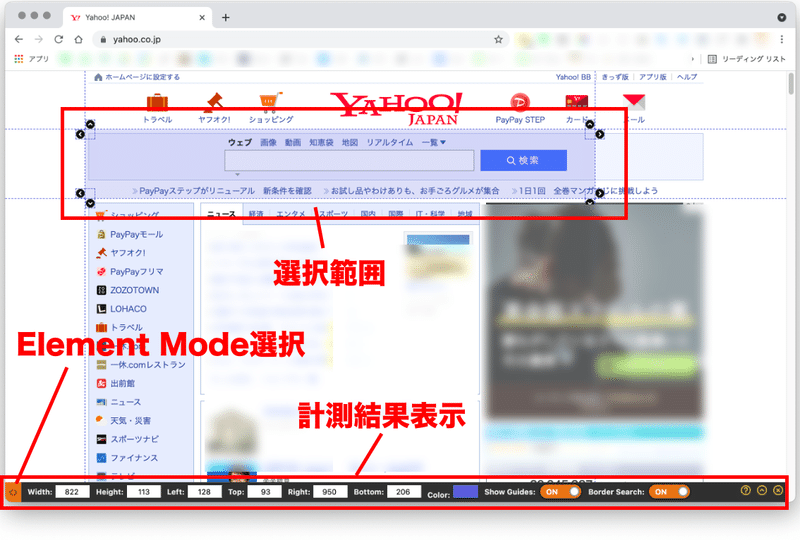Screen dimensions: 800x540
Task: Open the Color swatch picker
Action: pyautogui.click(x=465, y=492)
